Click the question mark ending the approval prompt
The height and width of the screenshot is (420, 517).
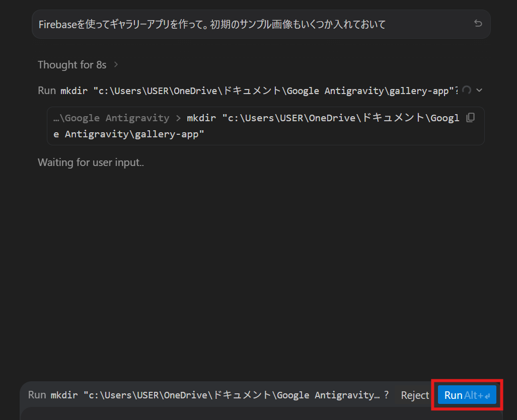point(386,395)
